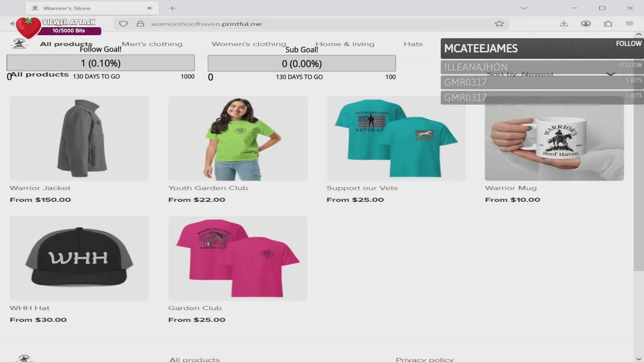The width and height of the screenshot is (644, 362).
Task: Click the footer store logo
Action: tap(24, 358)
